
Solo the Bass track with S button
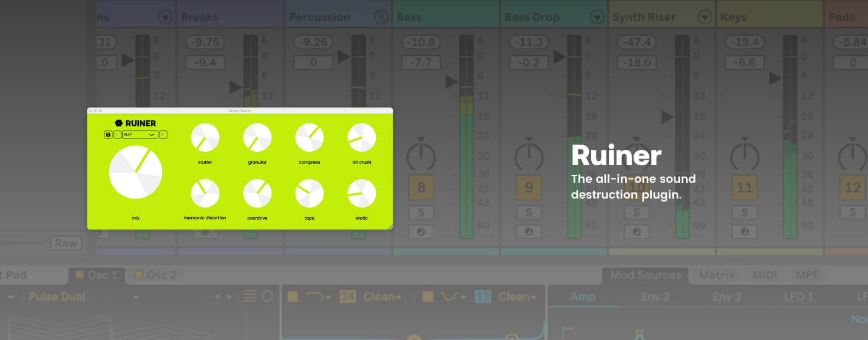[x=421, y=212]
